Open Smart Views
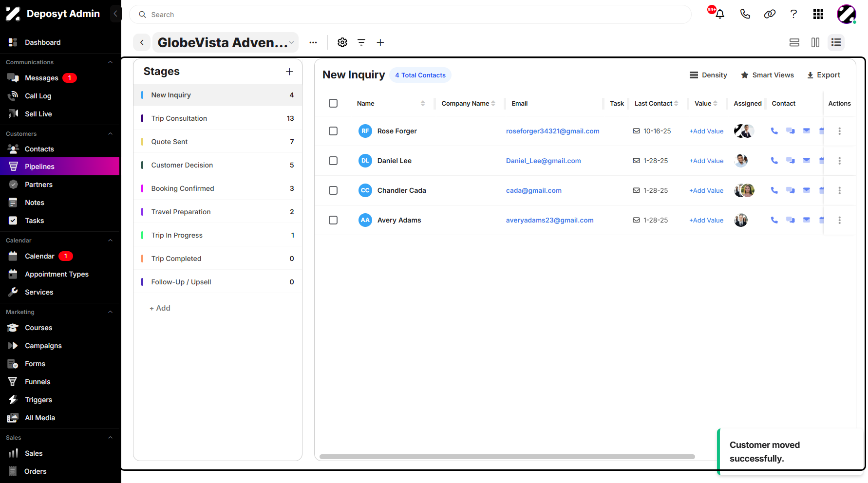The width and height of the screenshot is (868, 483). click(768, 75)
